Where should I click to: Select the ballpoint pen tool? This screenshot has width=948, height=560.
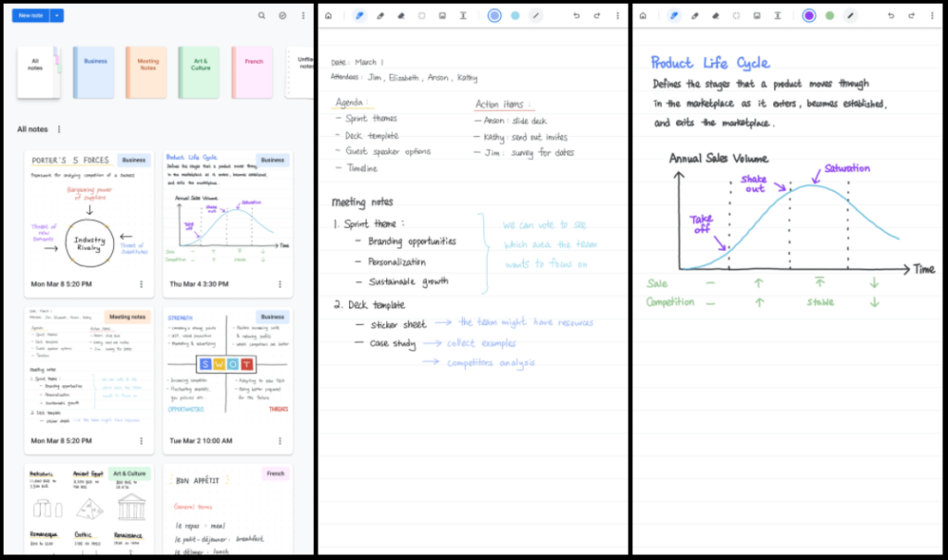coord(360,15)
